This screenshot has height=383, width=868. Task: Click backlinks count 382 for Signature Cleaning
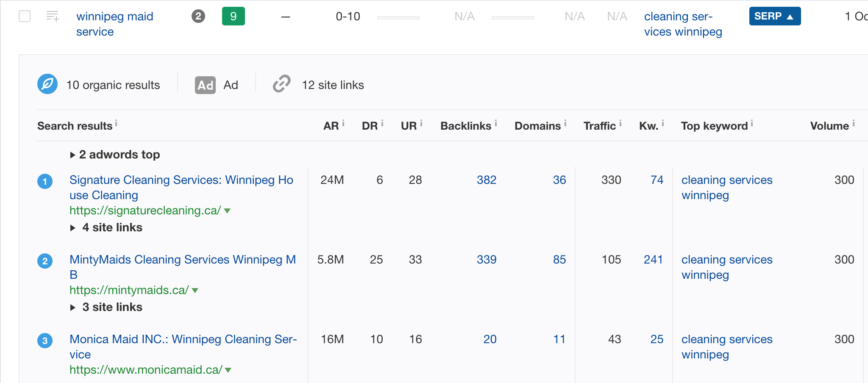click(487, 180)
